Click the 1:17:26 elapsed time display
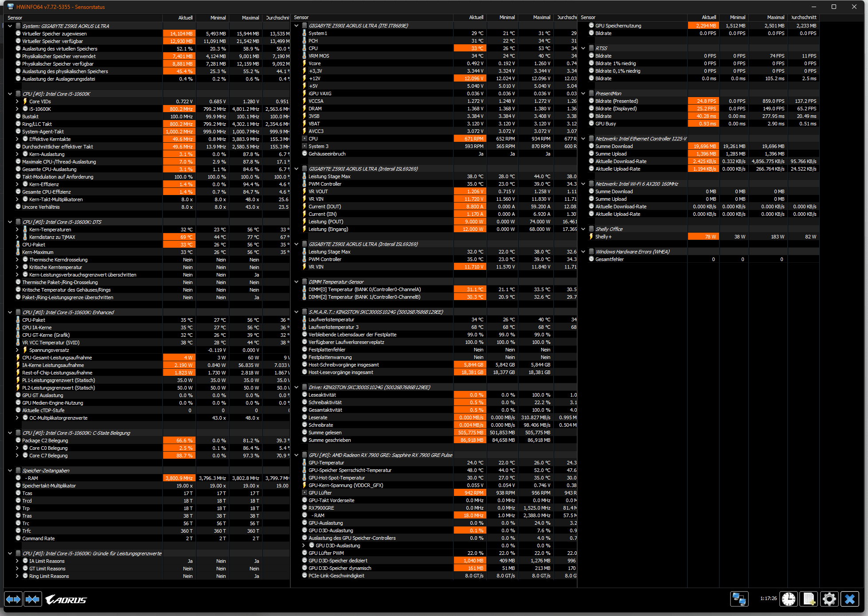This screenshot has width=868, height=616. pos(768,598)
